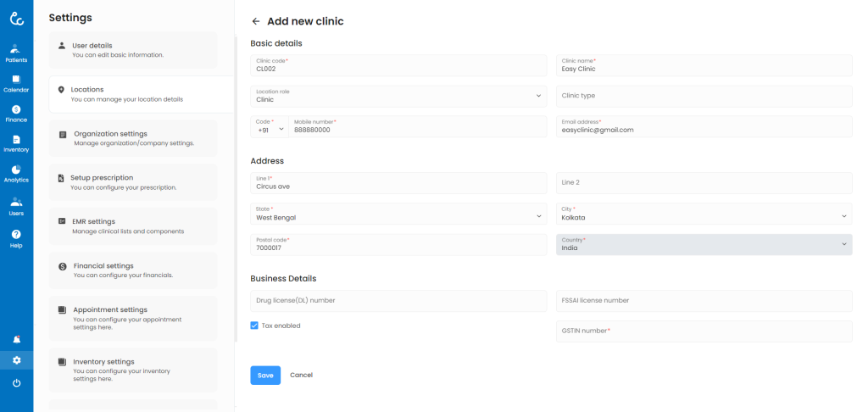This screenshot has width=868, height=412.
Task: Click the GSTIN number input field
Action: (705, 331)
